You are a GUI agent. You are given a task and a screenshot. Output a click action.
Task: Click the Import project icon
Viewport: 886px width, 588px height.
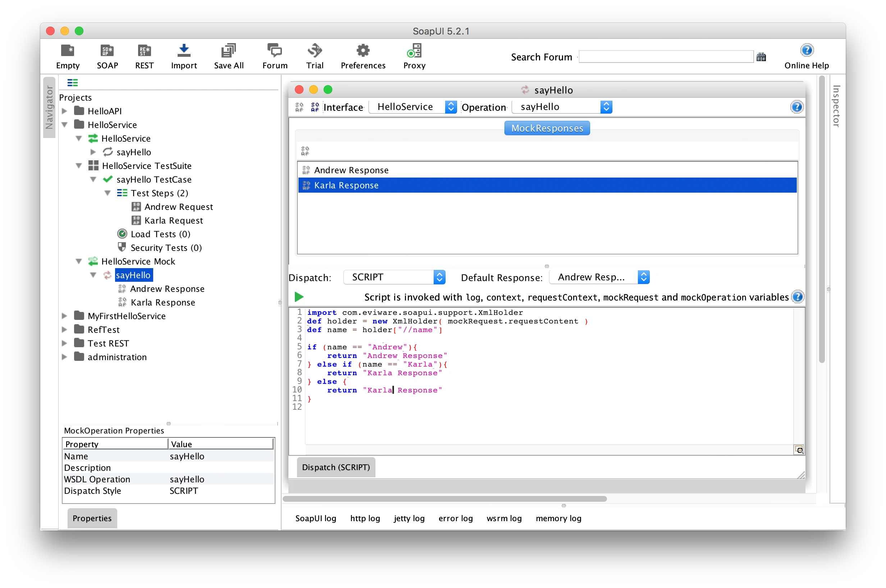pyautogui.click(x=184, y=50)
